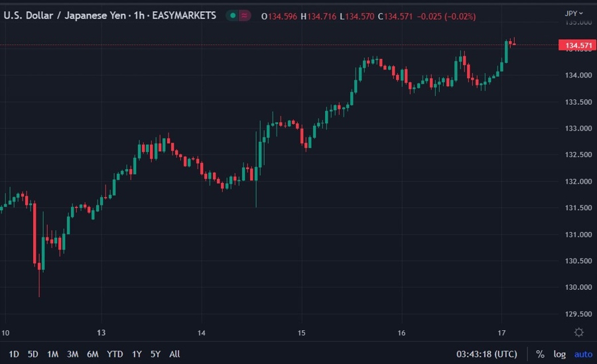Click the 131.500 price axis label
The width and height of the screenshot is (597, 364).
click(x=578, y=208)
